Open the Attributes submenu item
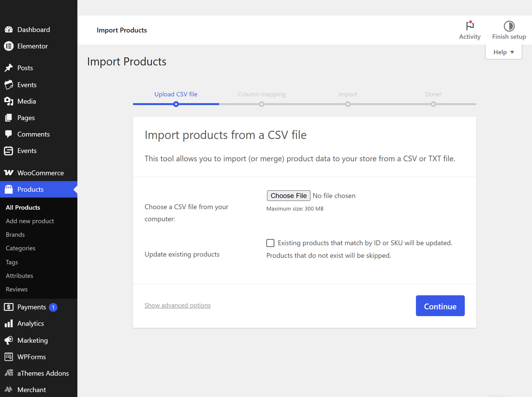This screenshot has width=532, height=397. 20,276
